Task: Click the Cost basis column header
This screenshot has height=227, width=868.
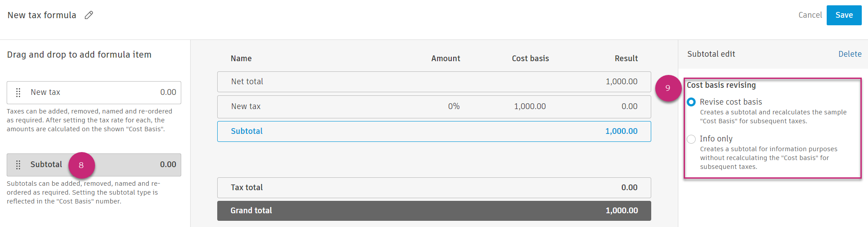Action: (530, 59)
